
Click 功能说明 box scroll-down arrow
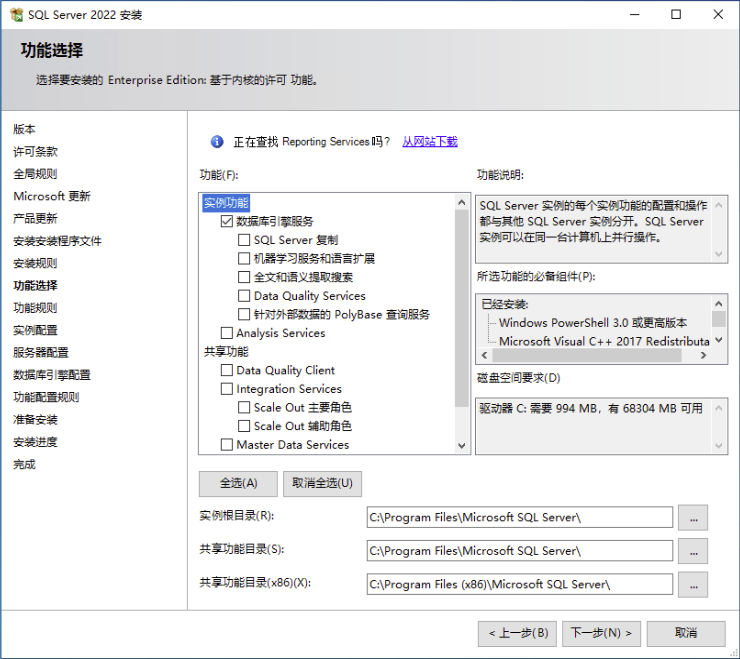[x=718, y=254]
